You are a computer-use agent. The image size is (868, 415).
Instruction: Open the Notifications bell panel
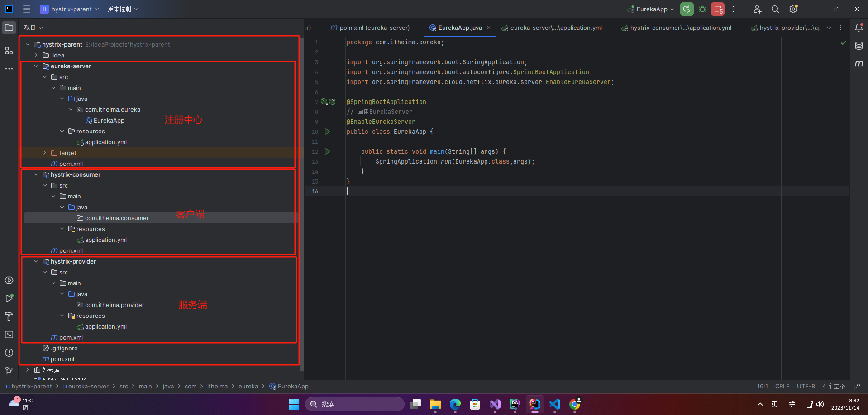click(859, 28)
